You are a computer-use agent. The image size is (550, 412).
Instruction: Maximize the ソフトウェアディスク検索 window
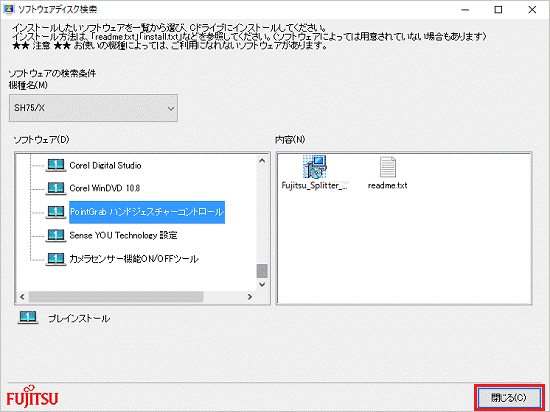(x=498, y=10)
